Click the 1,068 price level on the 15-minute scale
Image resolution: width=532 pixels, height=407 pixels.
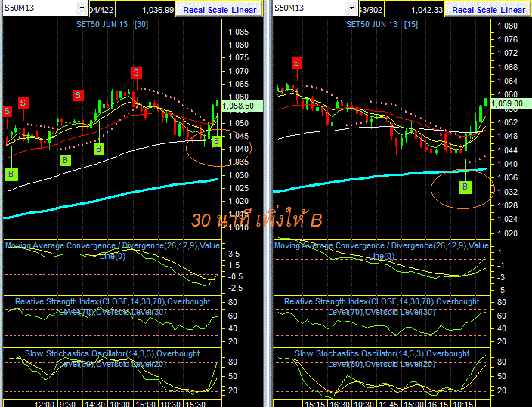tap(508, 67)
